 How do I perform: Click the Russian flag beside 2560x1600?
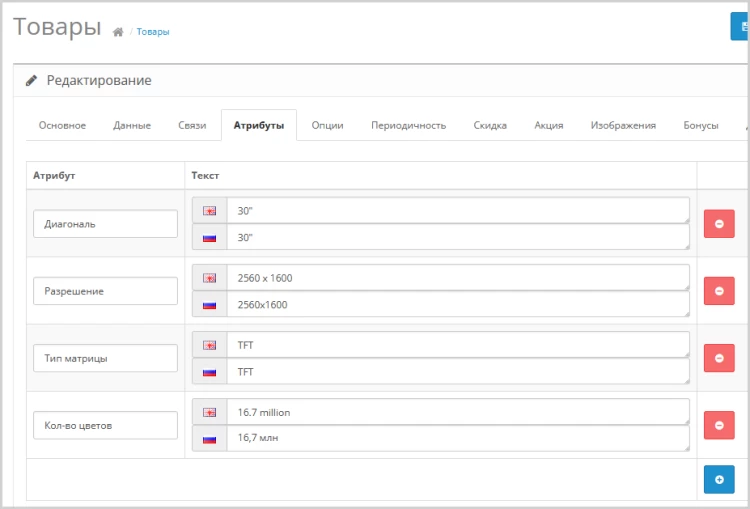pos(210,305)
